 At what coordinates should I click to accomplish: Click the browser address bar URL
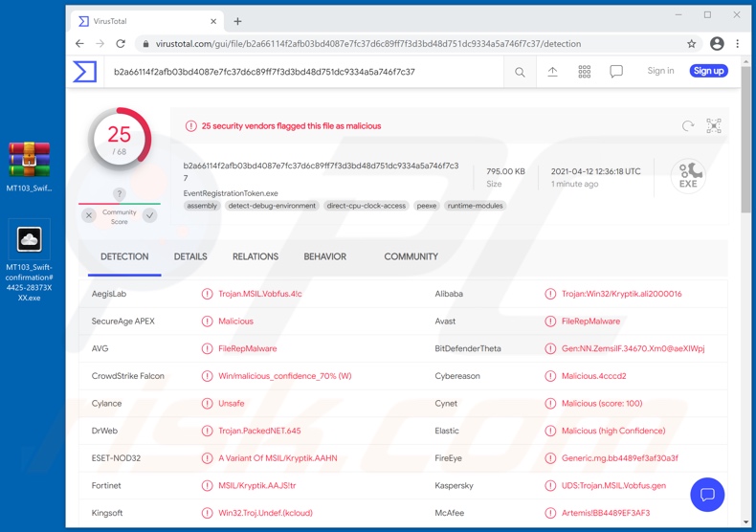[x=368, y=44]
